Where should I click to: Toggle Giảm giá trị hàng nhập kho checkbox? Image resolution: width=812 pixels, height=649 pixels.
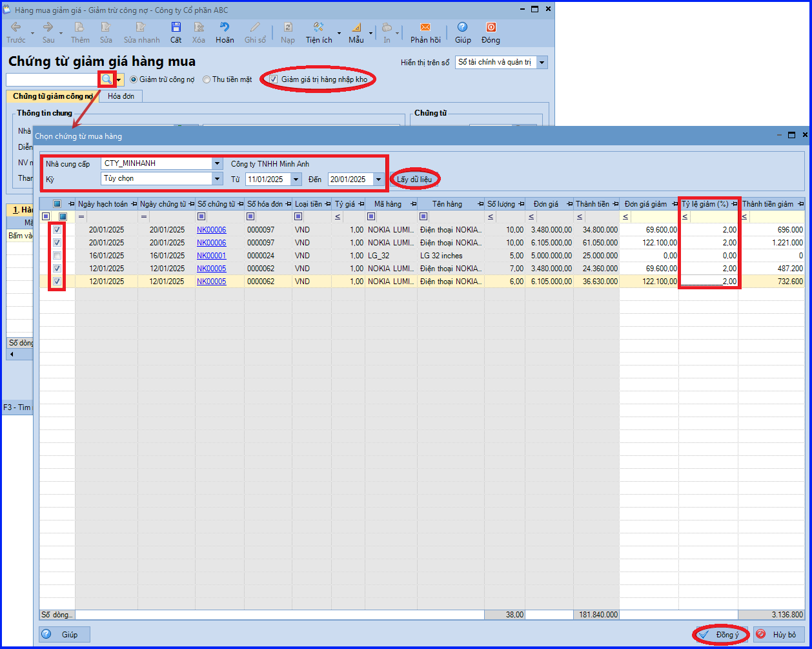[274, 79]
